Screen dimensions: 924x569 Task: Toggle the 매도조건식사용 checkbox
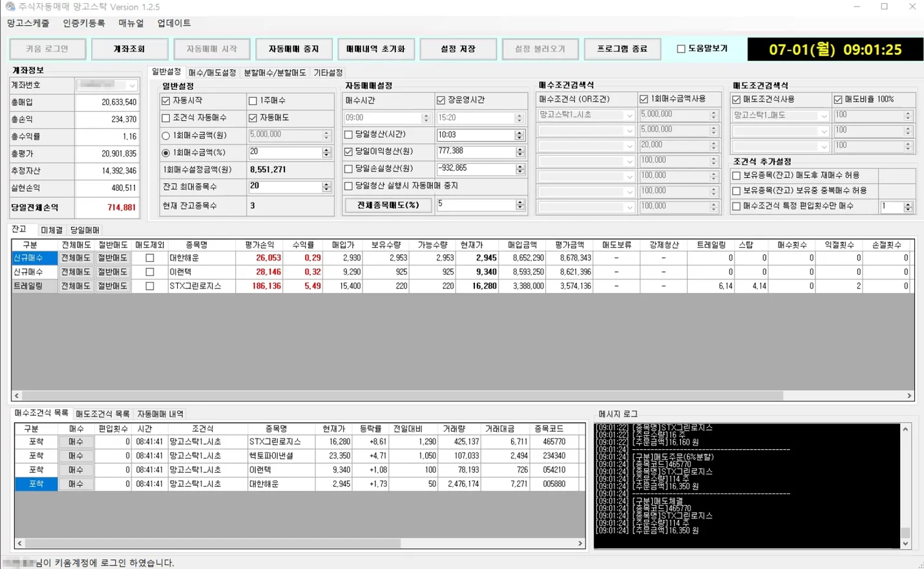tap(737, 100)
